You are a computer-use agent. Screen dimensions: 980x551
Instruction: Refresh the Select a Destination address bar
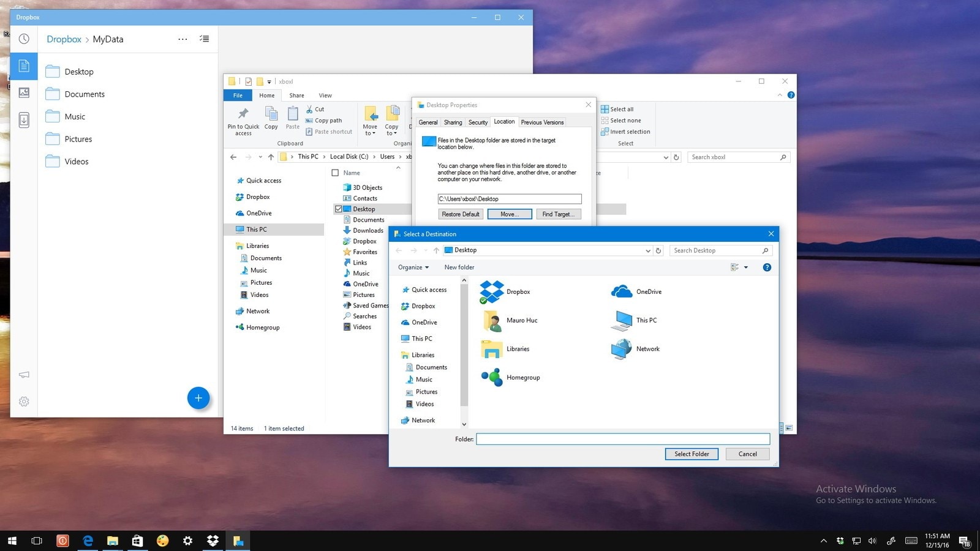(658, 250)
